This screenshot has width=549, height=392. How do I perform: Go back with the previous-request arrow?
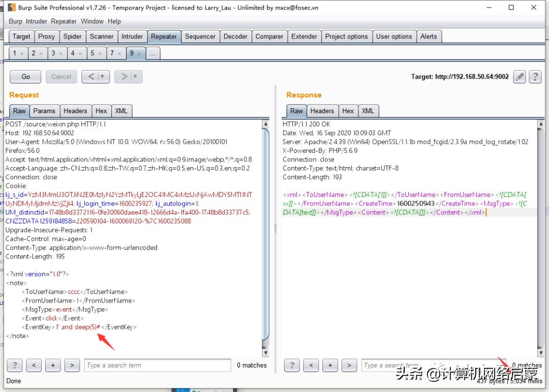click(x=91, y=77)
